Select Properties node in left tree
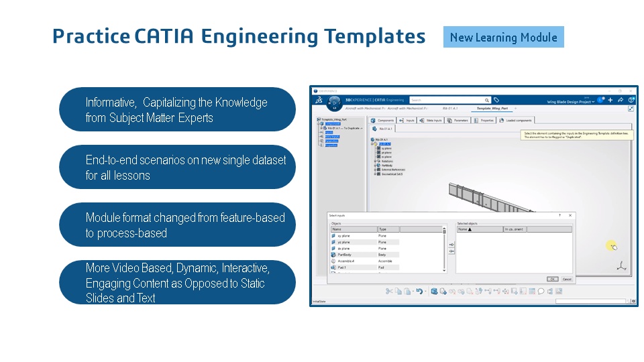The image size is (644, 362). pyautogui.click(x=331, y=145)
